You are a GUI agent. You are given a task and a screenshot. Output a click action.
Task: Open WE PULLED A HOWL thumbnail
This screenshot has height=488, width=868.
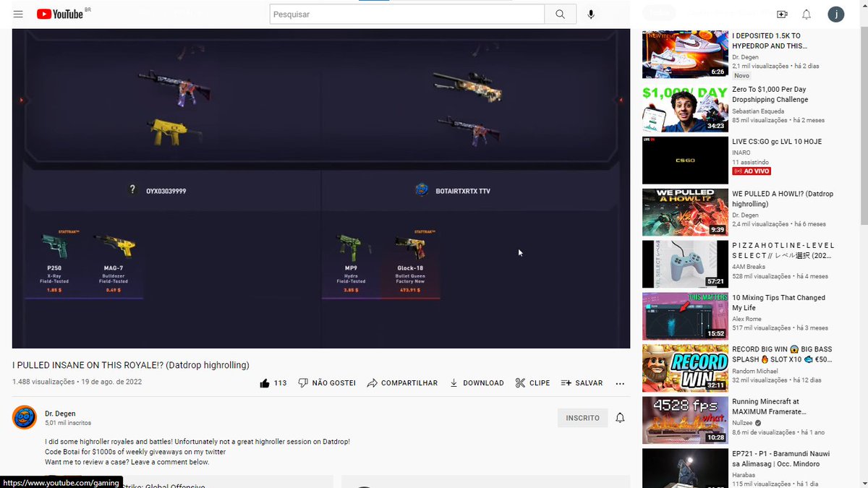coord(685,213)
